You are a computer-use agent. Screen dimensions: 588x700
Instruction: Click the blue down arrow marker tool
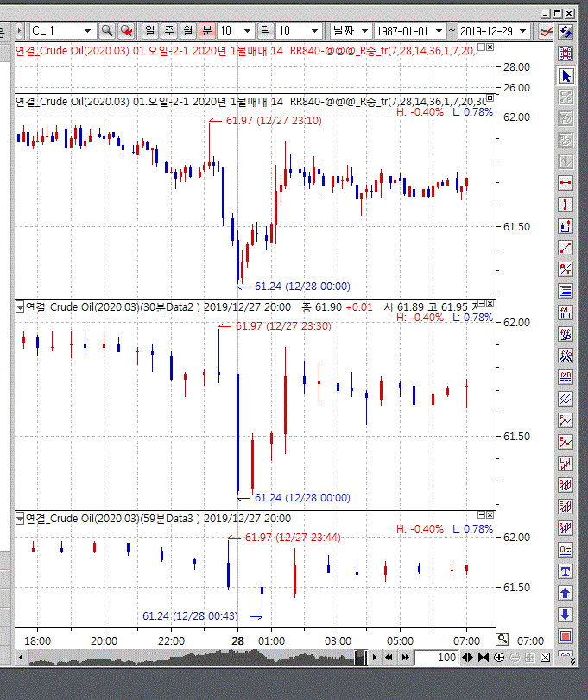pyautogui.click(x=566, y=615)
